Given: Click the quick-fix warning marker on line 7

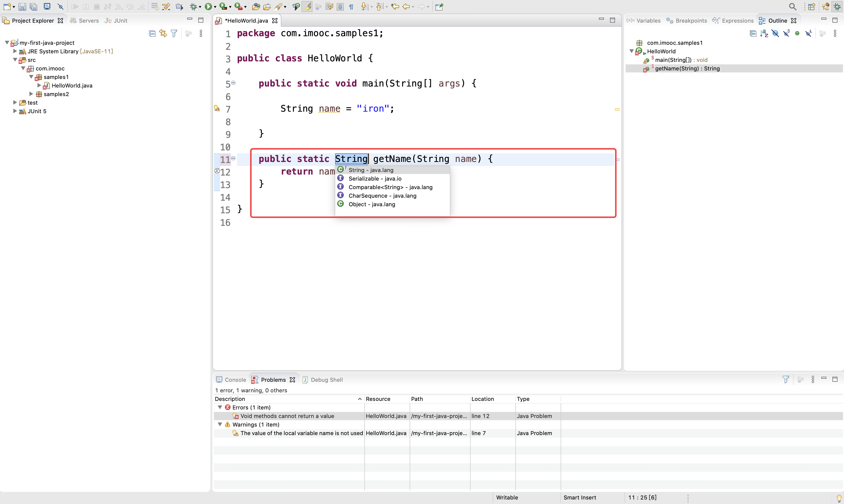Looking at the screenshot, I should tap(217, 108).
